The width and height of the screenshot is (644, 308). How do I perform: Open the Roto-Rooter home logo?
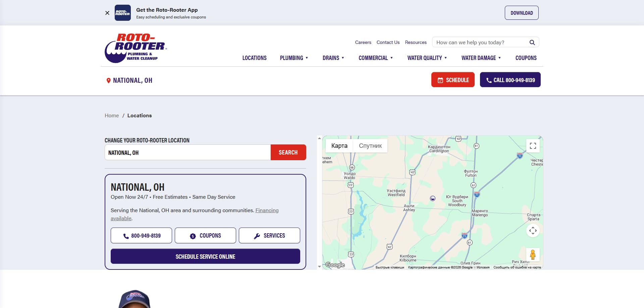(x=136, y=48)
